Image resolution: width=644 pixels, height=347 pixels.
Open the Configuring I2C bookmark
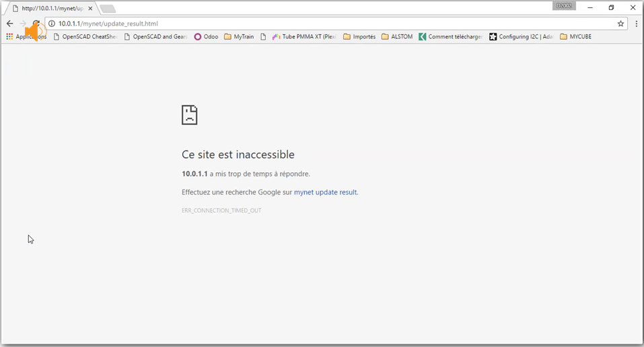pyautogui.click(x=522, y=36)
